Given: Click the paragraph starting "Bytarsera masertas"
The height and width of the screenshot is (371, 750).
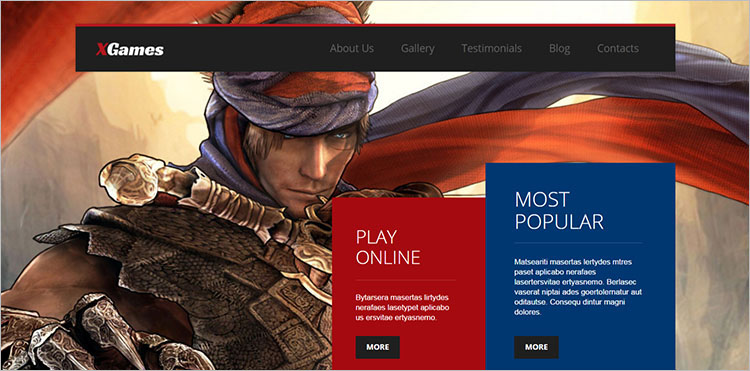Looking at the screenshot, I should tap(402, 307).
